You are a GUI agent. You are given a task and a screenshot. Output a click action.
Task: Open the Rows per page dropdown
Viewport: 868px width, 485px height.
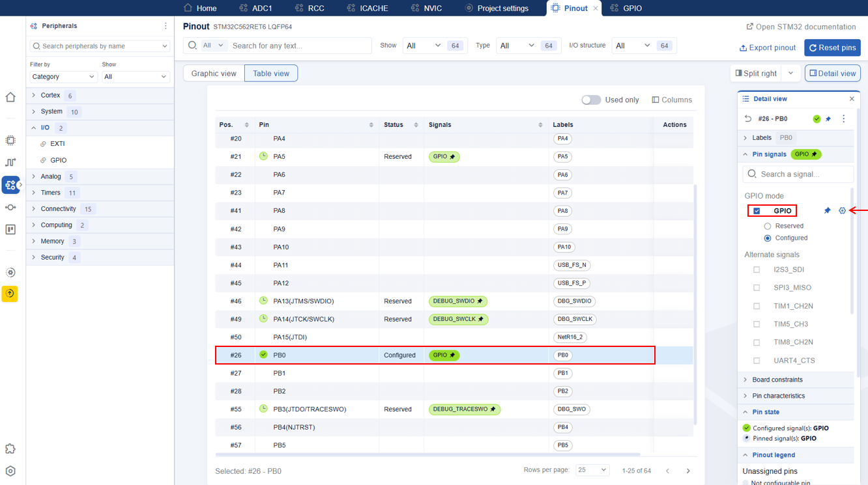coord(592,470)
